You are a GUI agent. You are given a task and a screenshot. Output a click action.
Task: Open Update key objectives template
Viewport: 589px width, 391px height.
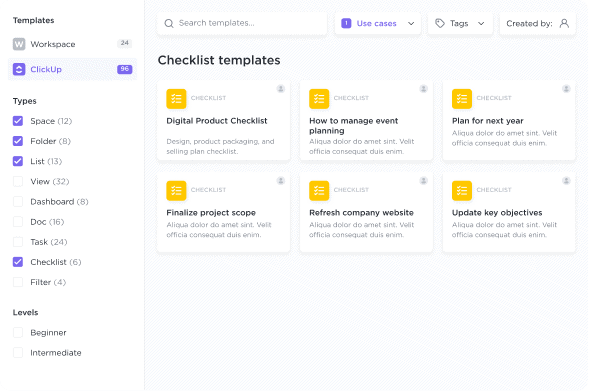(x=509, y=212)
